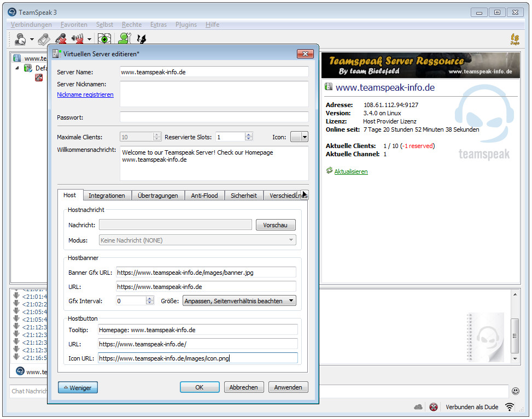Open the Rechte menu

pos(132,25)
